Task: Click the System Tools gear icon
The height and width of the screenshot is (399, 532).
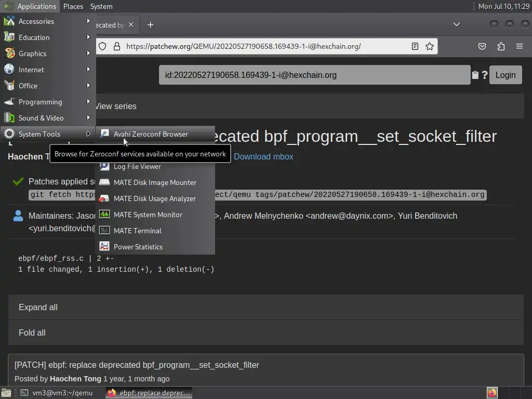Action: click(x=9, y=134)
